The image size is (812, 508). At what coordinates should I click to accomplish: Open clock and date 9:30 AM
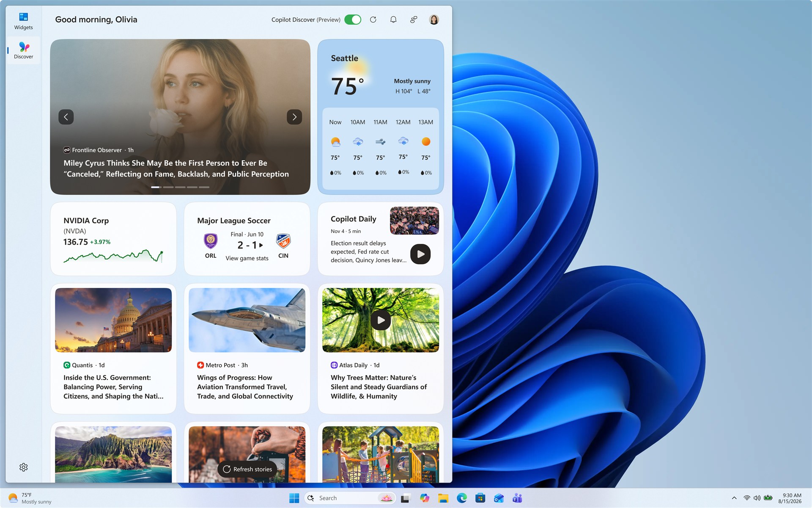click(790, 498)
